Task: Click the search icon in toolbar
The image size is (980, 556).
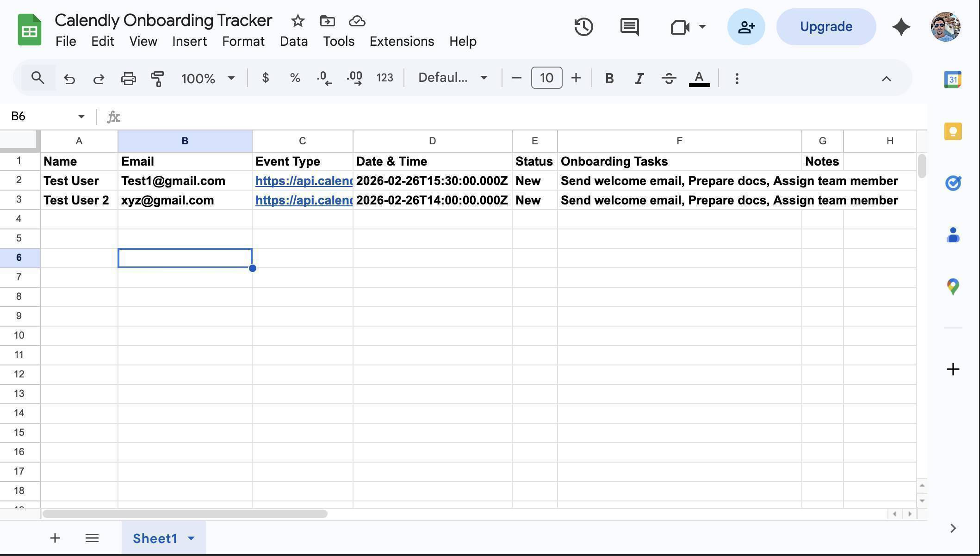Action: [x=38, y=78]
